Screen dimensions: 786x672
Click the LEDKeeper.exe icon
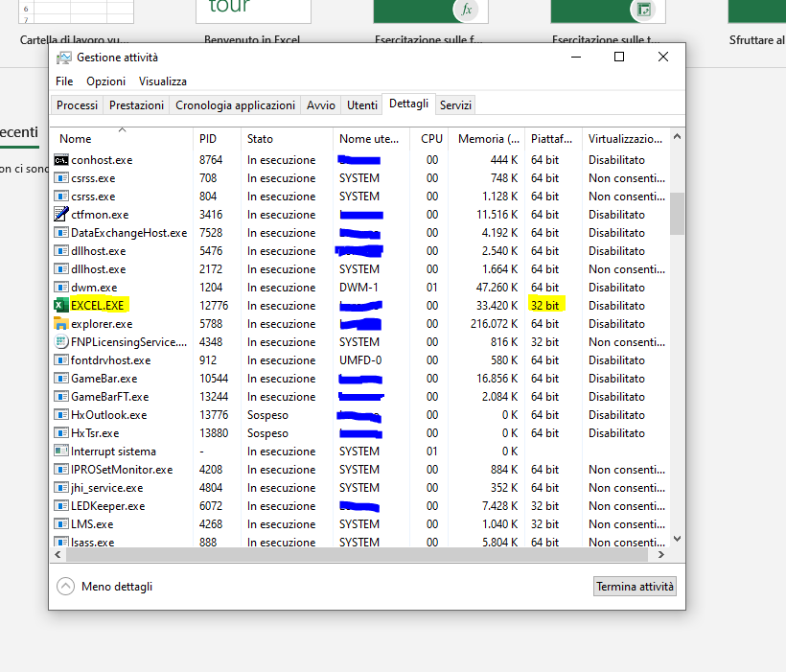coord(61,505)
